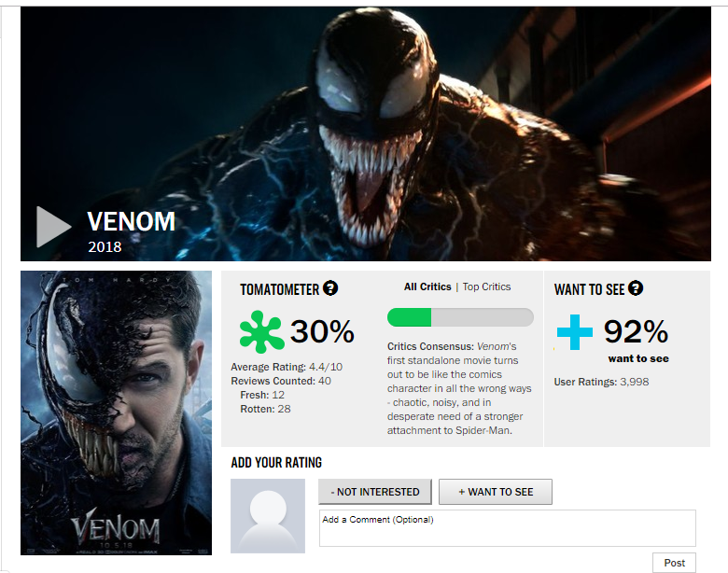Image resolution: width=728 pixels, height=573 pixels.
Task: Click the green Tomatometer progress bar
Action: click(460, 317)
